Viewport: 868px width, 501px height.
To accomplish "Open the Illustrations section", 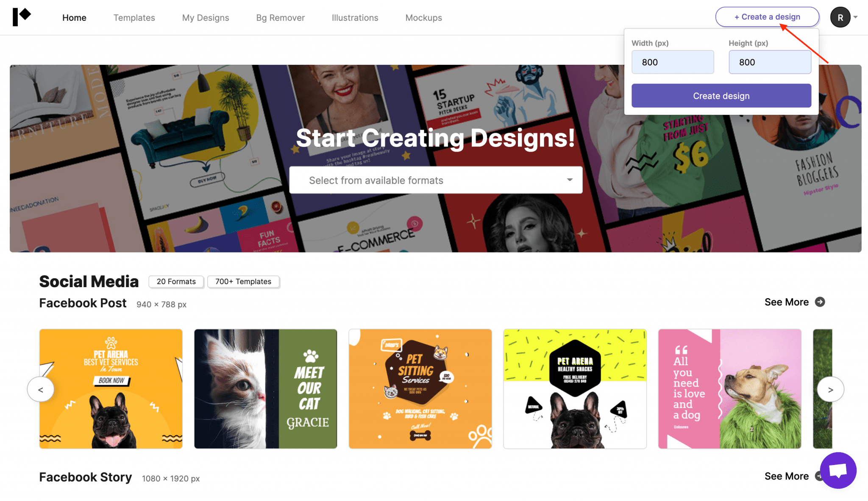I will point(355,18).
